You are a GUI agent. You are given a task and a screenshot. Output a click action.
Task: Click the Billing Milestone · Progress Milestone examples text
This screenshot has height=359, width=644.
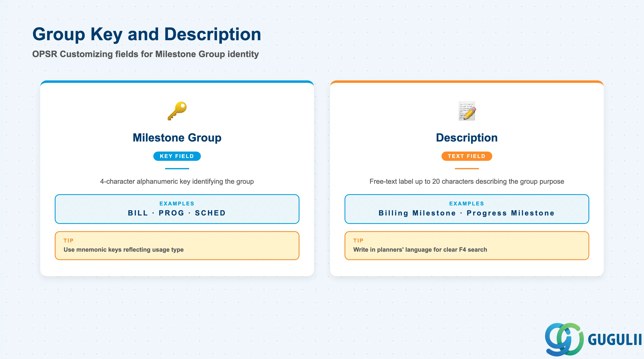[467, 213]
